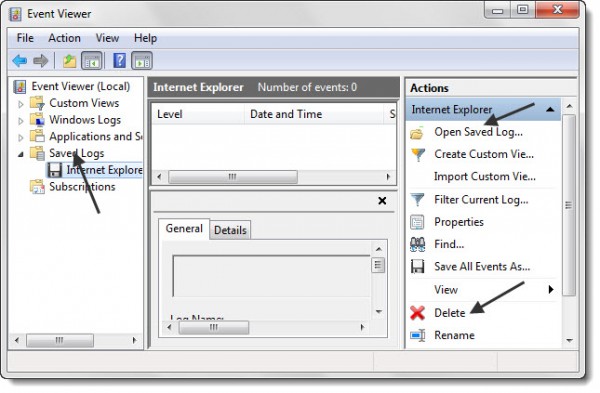This screenshot has height=393, width=600.
Task: Choose Rename in the Actions pane
Action: pos(454,336)
